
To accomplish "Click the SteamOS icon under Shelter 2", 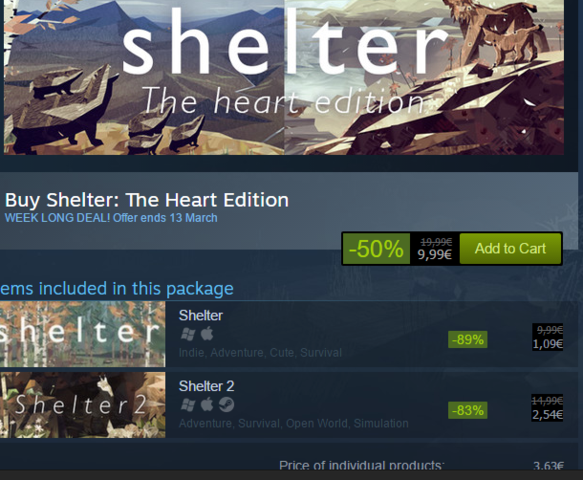I will coord(226,405).
